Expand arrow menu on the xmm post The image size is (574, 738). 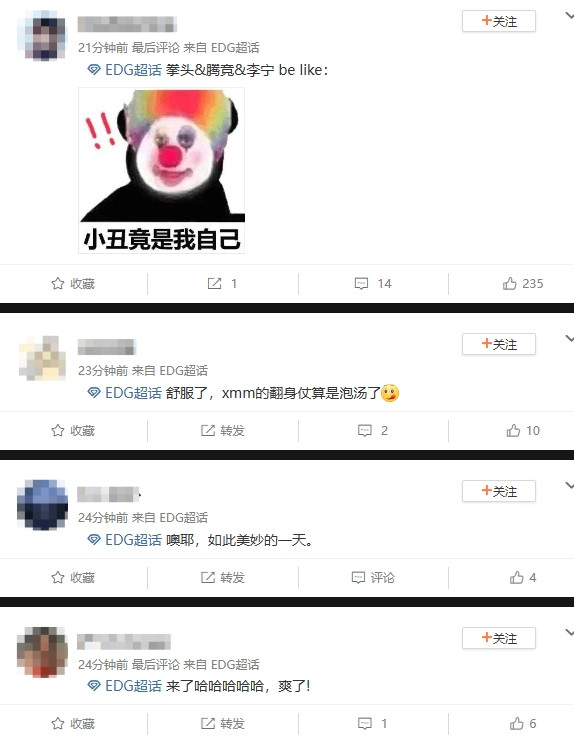(569, 338)
